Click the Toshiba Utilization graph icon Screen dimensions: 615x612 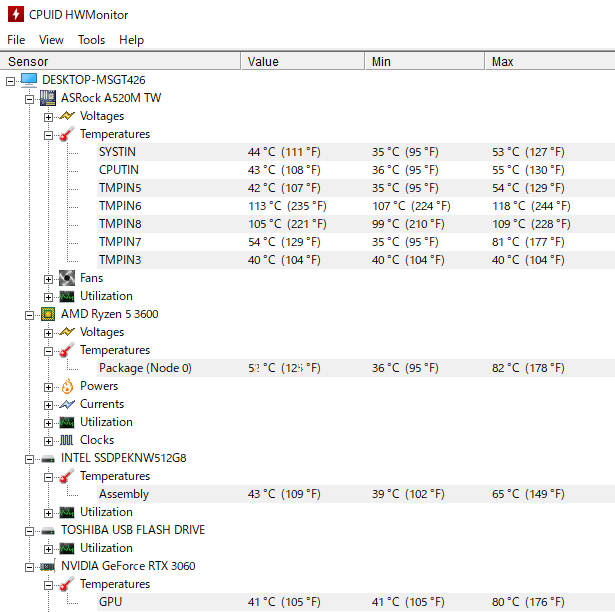coord(67,548)
